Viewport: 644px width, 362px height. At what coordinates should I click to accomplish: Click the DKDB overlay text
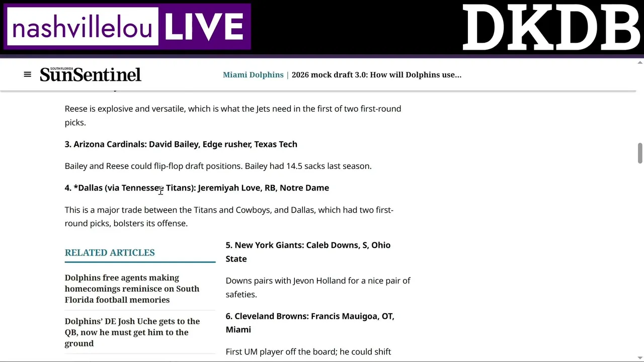pyautogui.click(x=551, y=28)
